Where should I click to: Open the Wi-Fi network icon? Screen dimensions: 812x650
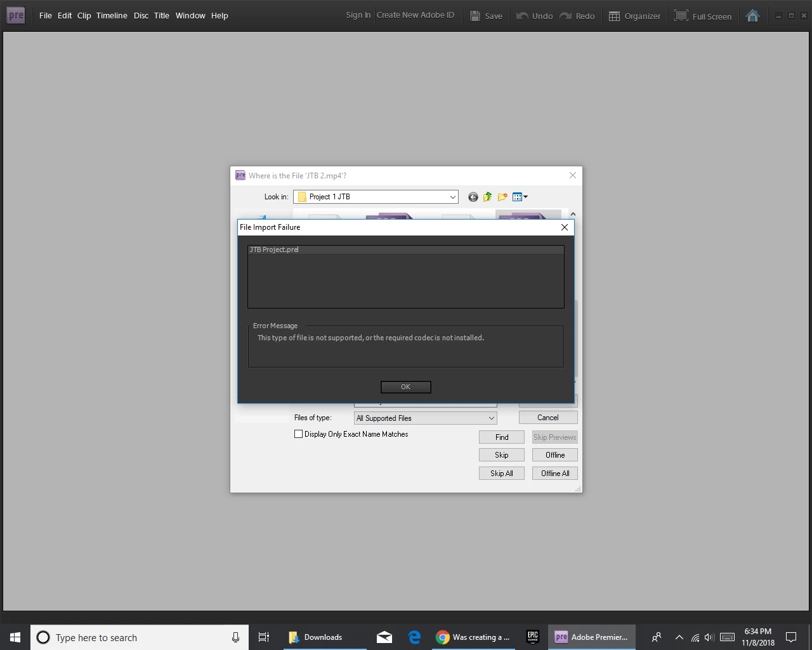[695, 637]
